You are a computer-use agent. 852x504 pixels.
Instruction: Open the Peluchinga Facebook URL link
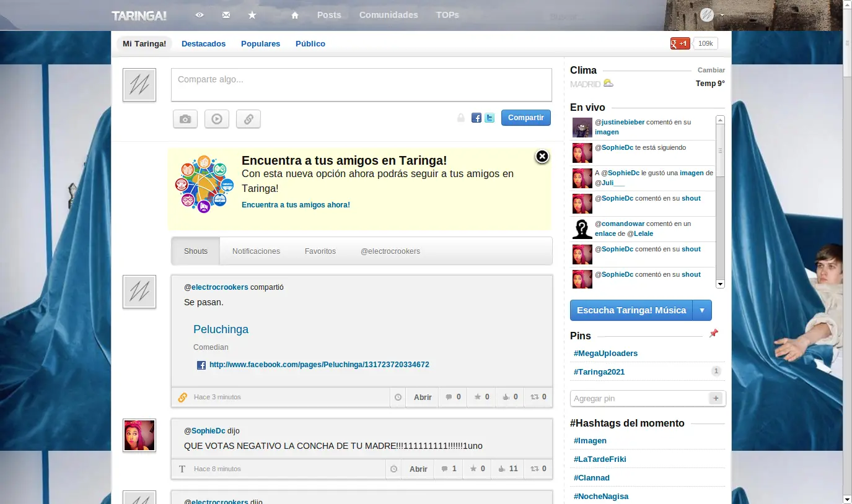[x=319, y=365]
